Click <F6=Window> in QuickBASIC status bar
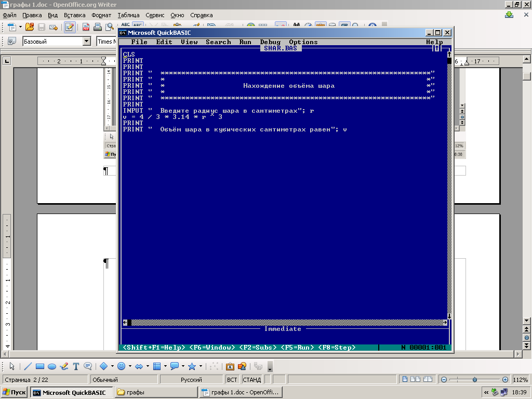The width and height of the screenshot is (532, 399). coord(212,348)
